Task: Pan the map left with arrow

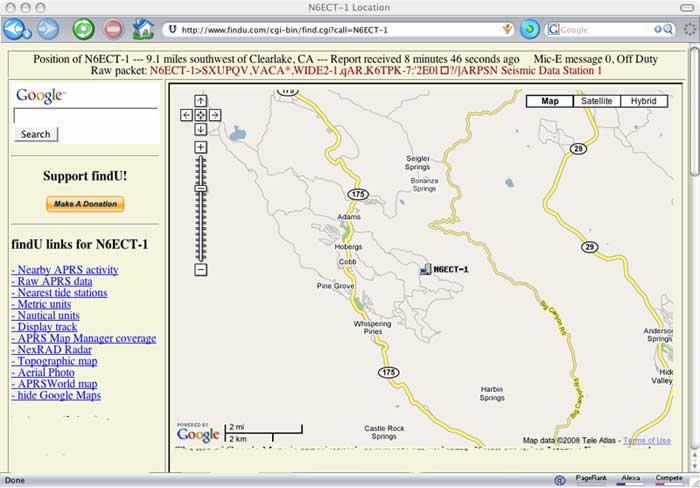Action: pos(186,115)
